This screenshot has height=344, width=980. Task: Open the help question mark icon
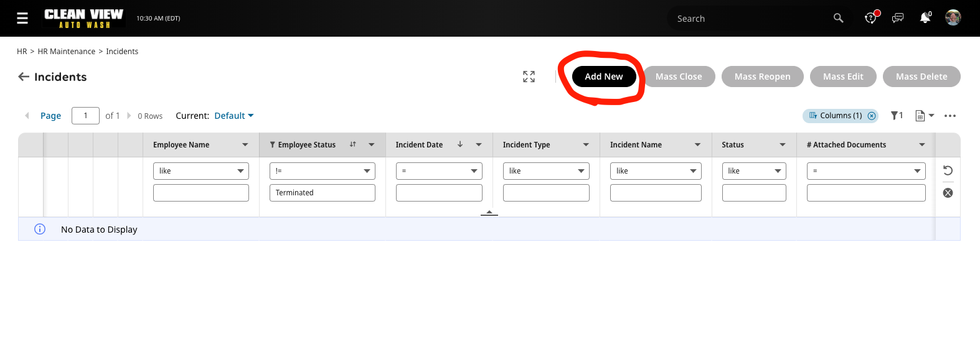(870, 18)
